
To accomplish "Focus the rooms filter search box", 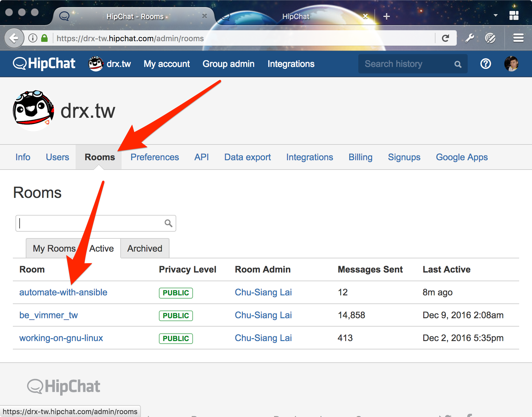I will (x=96, y=223).
